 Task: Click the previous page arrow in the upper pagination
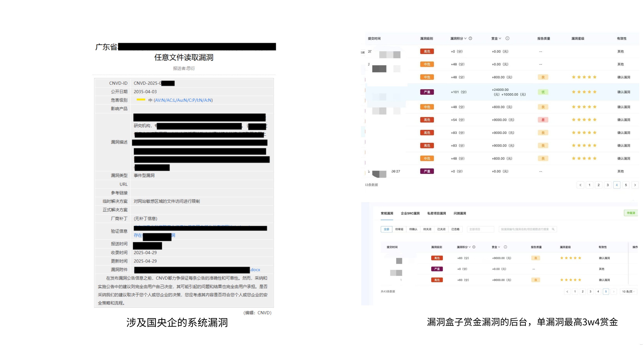click(580, 185)
